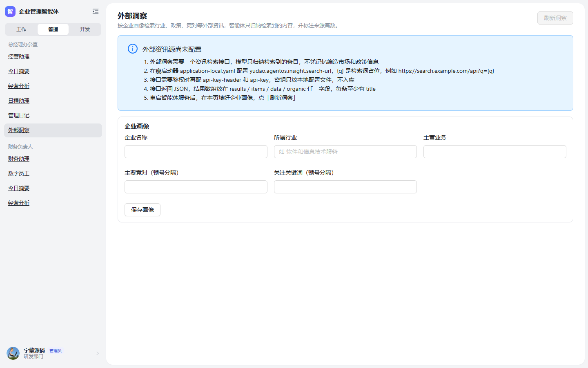Focus the 企业名称 input field

click(x=196, y=152)
